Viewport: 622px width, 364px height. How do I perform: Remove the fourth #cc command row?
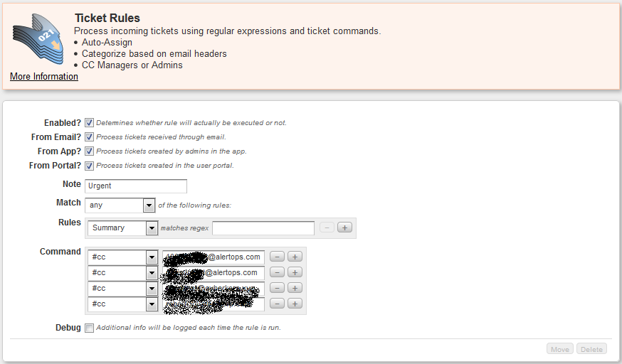pos(278,304)
